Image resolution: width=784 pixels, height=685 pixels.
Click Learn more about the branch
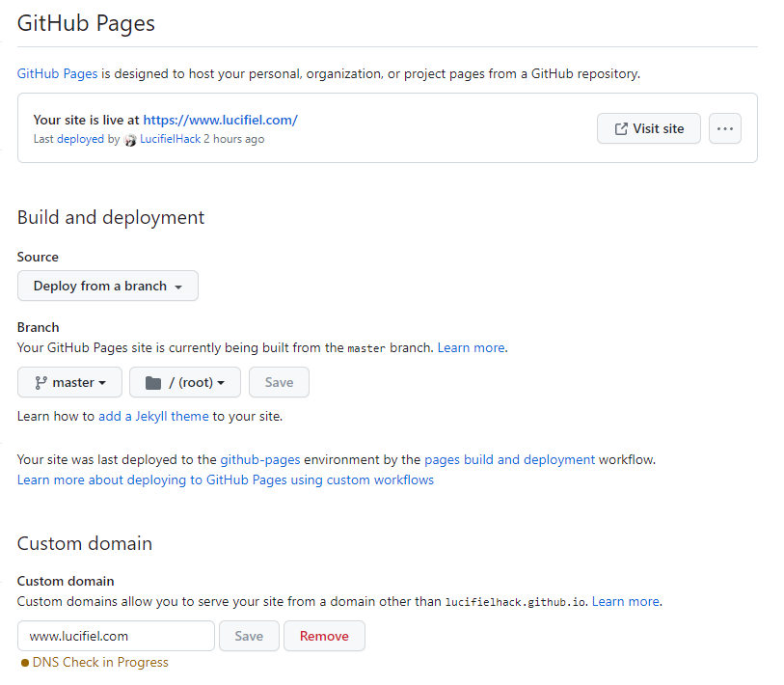coord(471,347)
